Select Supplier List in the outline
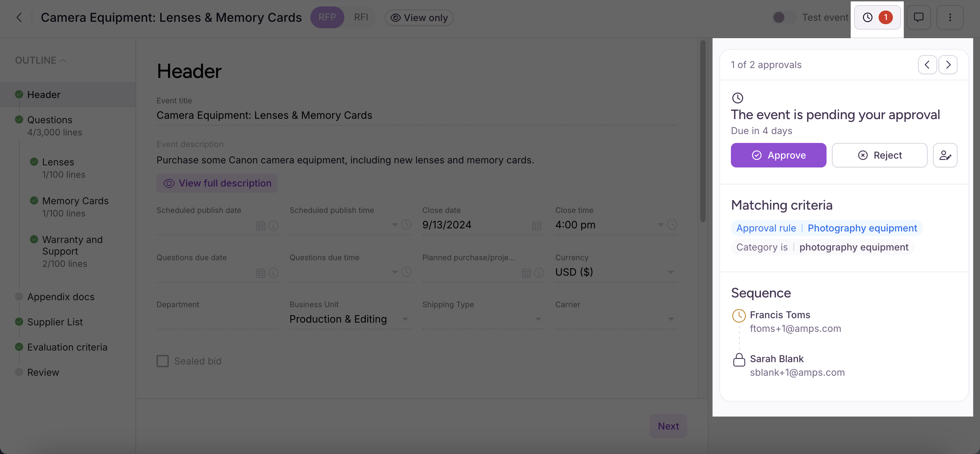Image resolution: width=980 pixels, height=454 pixels. pos(55,322)
